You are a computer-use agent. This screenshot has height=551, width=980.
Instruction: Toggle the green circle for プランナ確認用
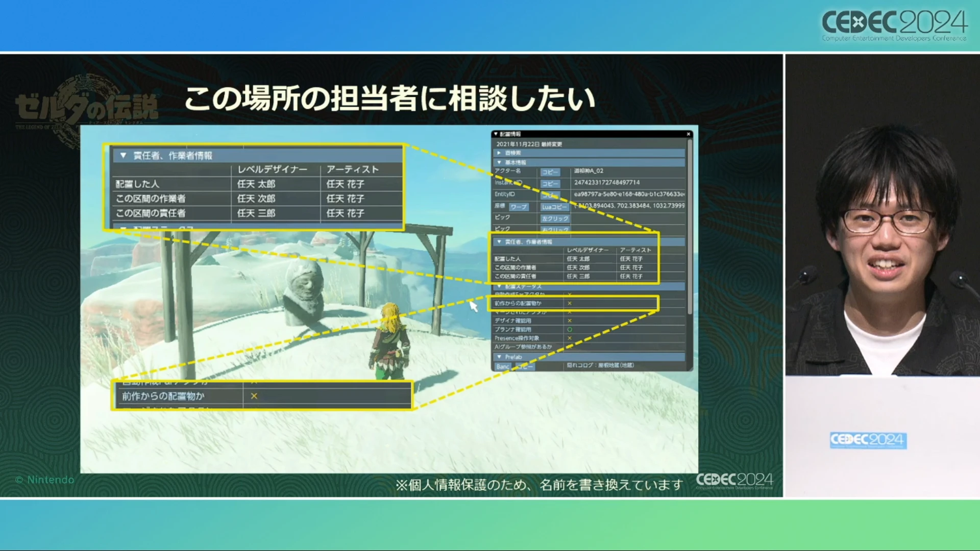coord(570,330)
